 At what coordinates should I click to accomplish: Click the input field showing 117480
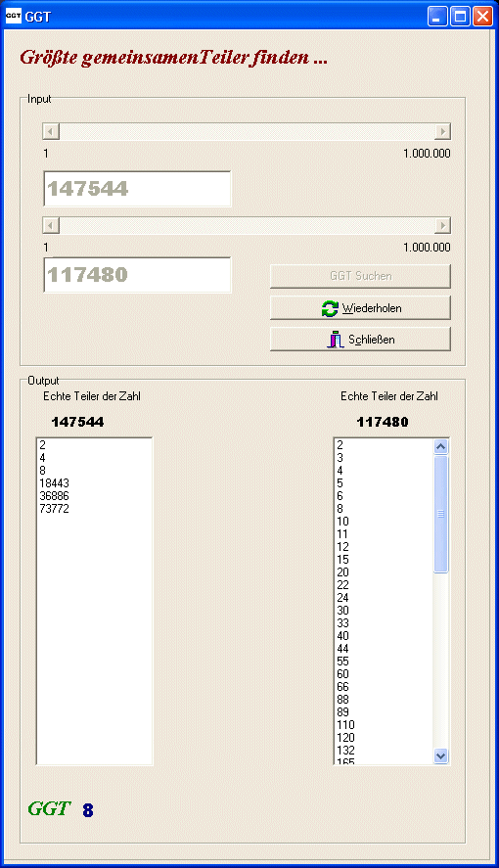click(137, 275)
